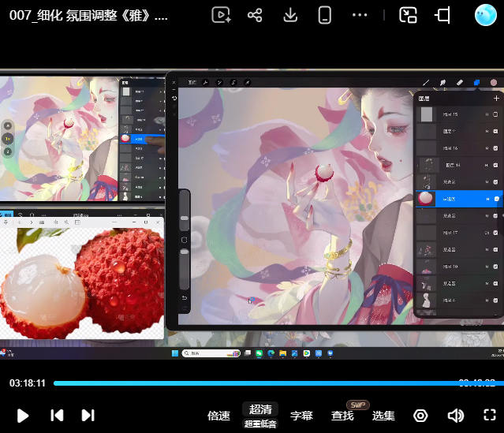
Task: Select the gray 图层 15 layer thumbnail
Action: [x=426, y=114]
